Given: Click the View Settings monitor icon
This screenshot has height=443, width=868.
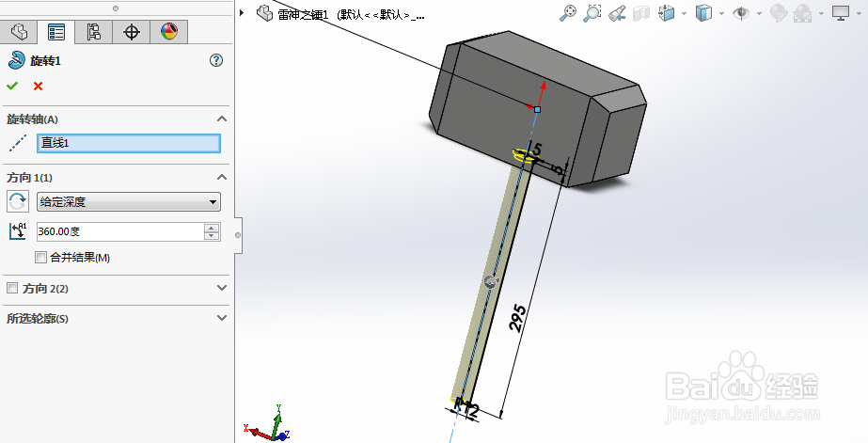Looking at the screenshot, I should pos(841,13).
